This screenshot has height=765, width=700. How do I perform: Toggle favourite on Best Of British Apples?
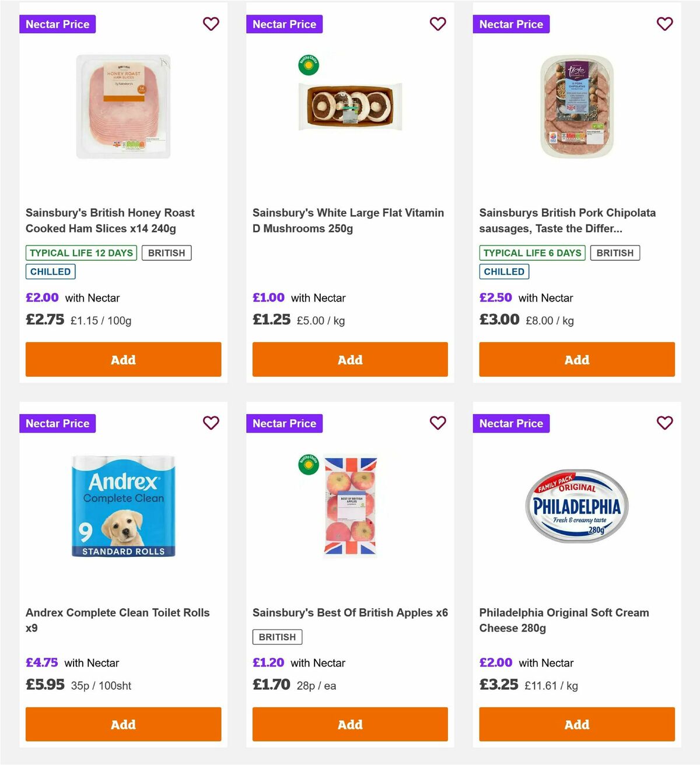click(437, 423)
